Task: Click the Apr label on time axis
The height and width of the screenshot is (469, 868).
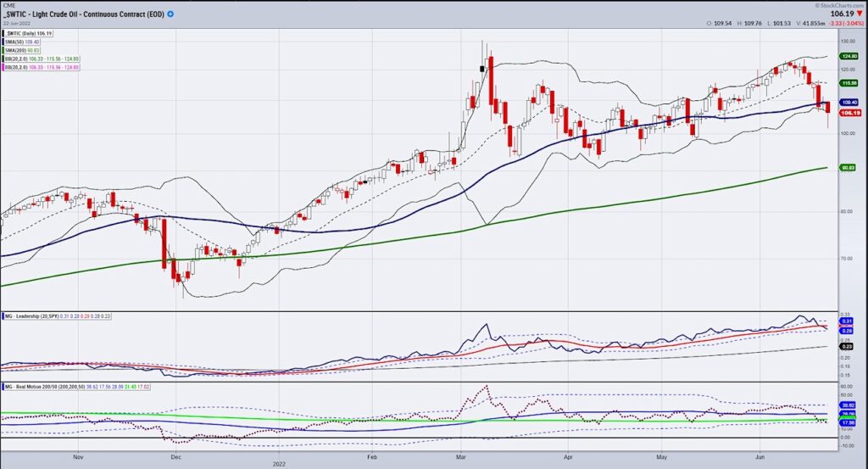Action: click(568, 457)
